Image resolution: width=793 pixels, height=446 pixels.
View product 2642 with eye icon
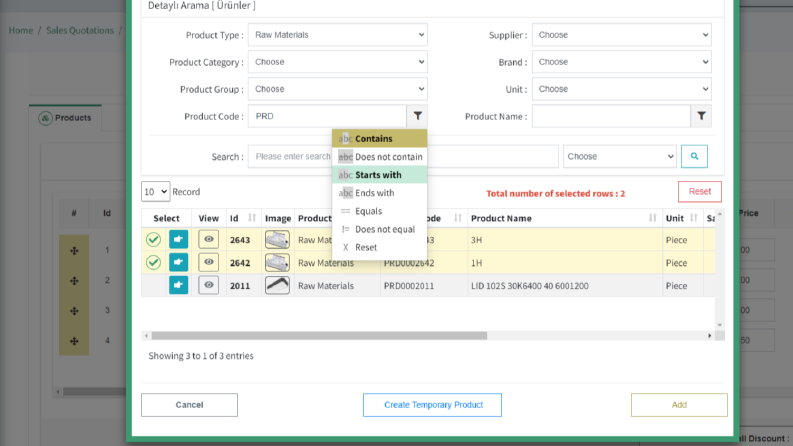[x=208, y=262]
